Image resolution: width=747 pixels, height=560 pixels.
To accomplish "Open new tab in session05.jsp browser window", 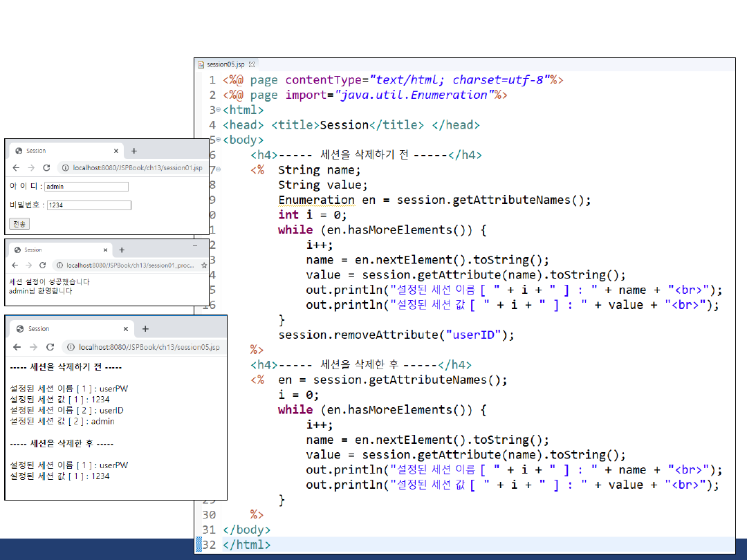I will [145, 329].
